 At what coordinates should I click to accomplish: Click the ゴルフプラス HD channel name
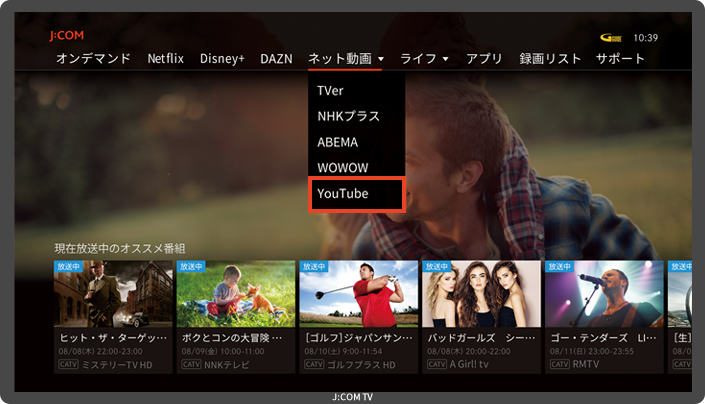[x=361, y=365]
